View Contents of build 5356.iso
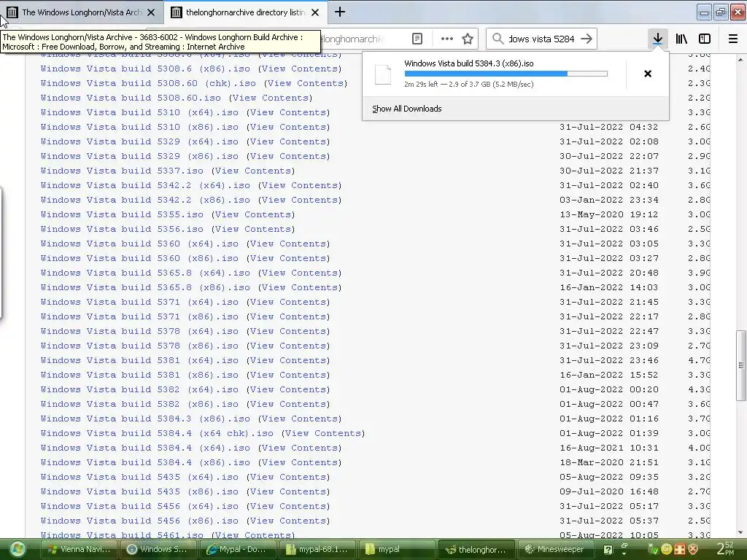 tap(253, 229)
